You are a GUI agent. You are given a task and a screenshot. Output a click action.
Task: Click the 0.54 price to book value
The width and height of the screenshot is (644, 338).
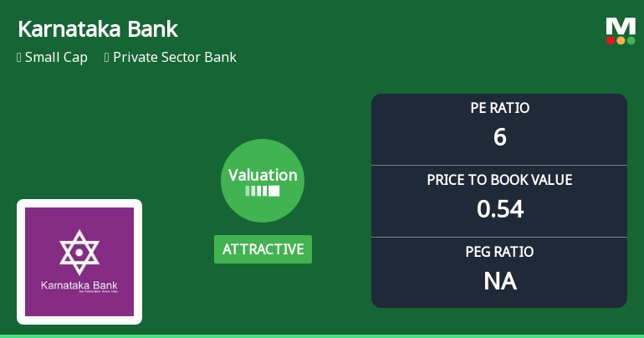pos(499,209)
